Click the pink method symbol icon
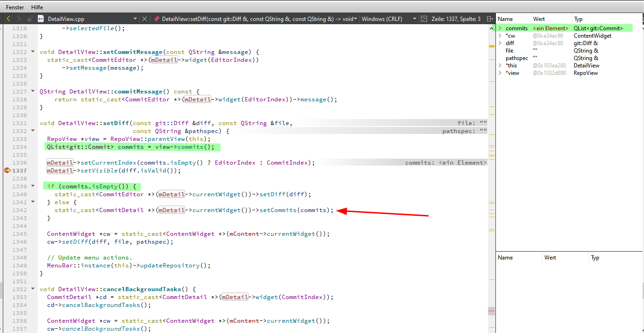 156,19
